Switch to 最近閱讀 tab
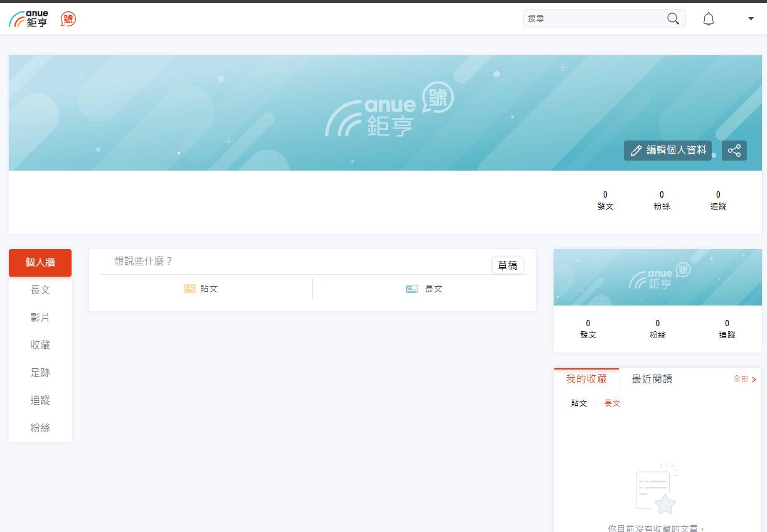Viewport: 767px width, 532px height. 652,379
